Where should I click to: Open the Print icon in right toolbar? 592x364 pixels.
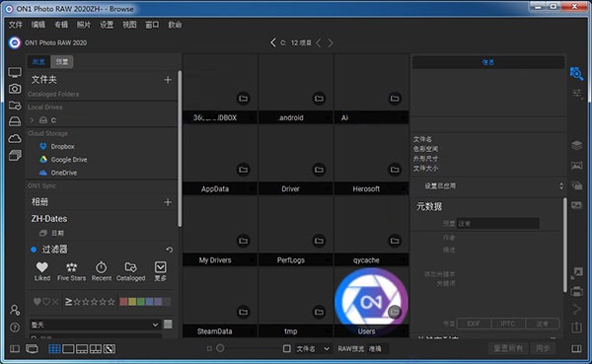pyautogui.click(x=576, y=291)
